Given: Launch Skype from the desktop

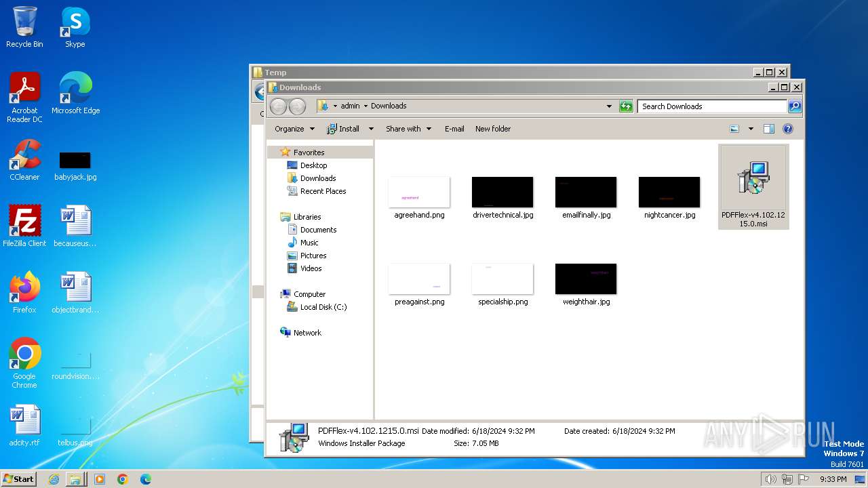Looking at the screenshot, I should click(75, 27).
